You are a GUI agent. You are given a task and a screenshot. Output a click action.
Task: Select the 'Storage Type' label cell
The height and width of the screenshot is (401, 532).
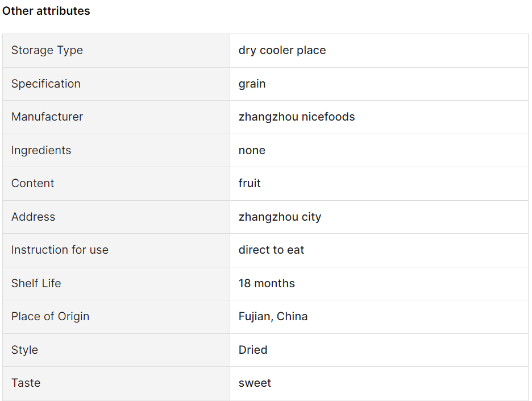coord(116,50)
